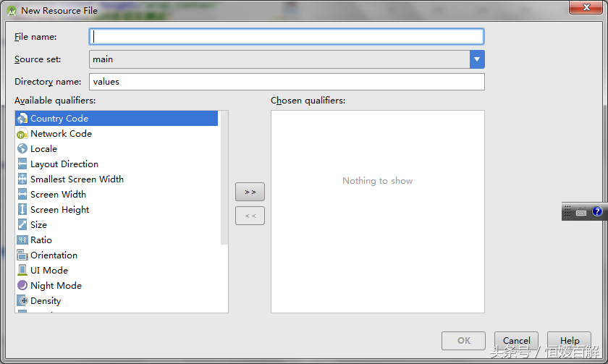Select the Country Code qualifier

[117, 118]
